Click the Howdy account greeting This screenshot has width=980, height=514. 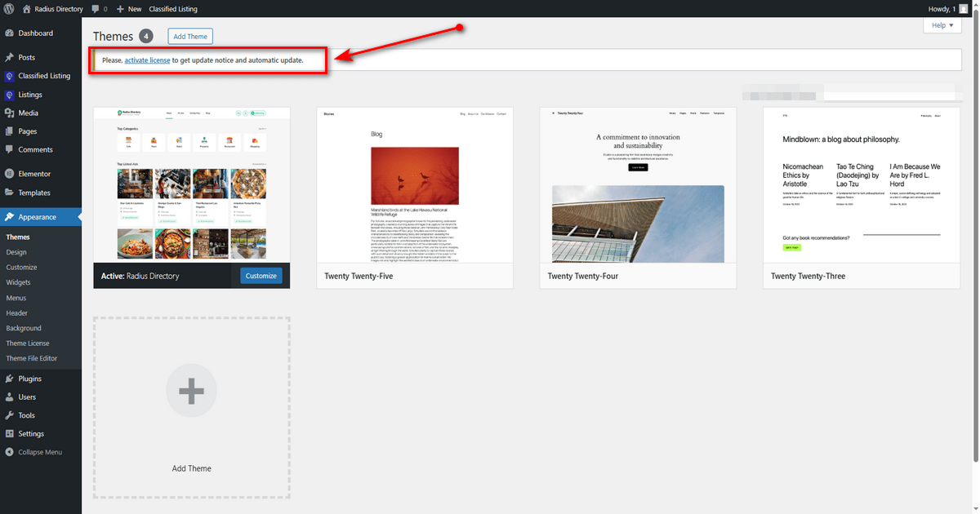tap(940, 9)
